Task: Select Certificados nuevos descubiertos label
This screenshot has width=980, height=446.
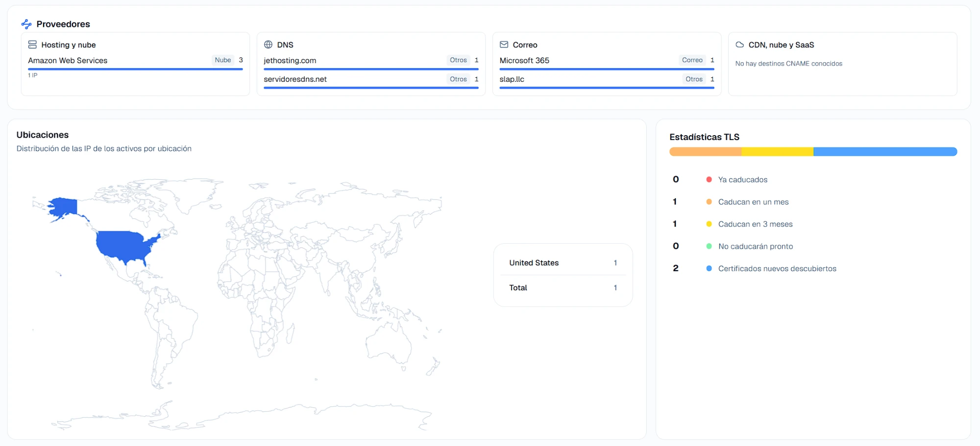Action: point(777,268)
